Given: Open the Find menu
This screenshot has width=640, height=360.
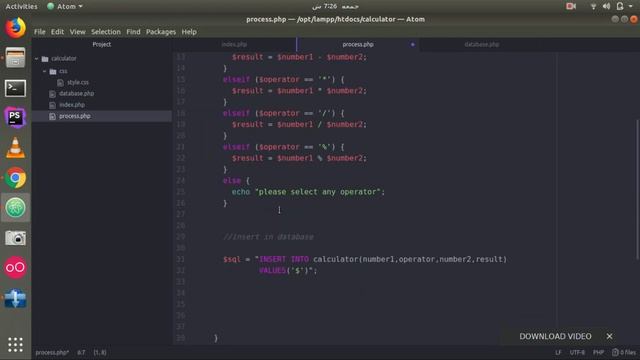Looking at the screenshot, I should 133,31.
